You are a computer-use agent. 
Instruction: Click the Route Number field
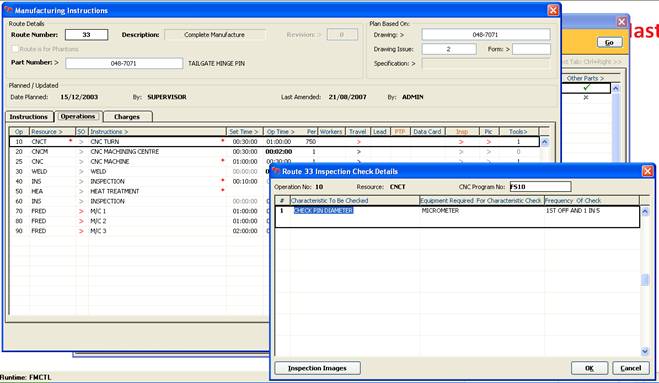click(87, 35)
